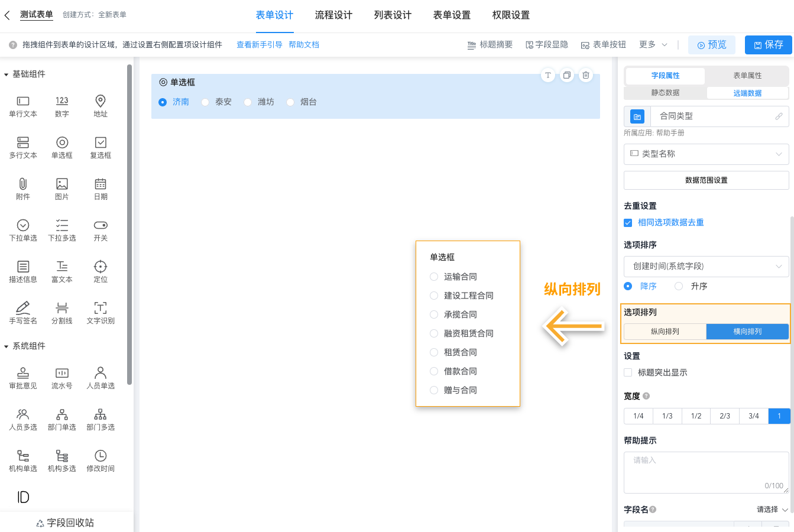Select the 泰安 radio option
The height and width of the screenshot is (532, 794).
[x=205, y=102]
